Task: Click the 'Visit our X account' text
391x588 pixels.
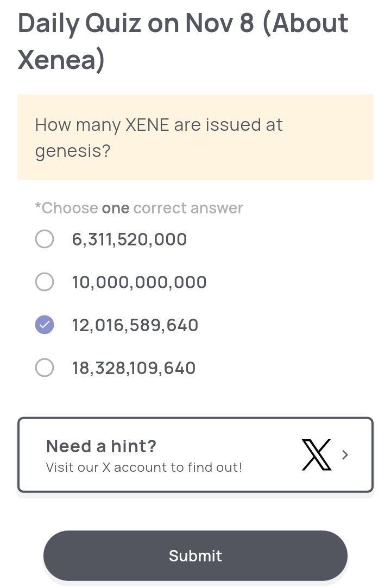Action: point(144,467)
